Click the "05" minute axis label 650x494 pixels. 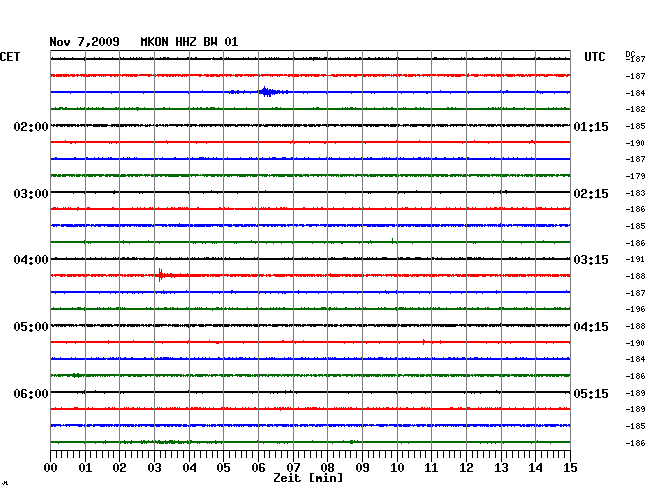(223, 468)
